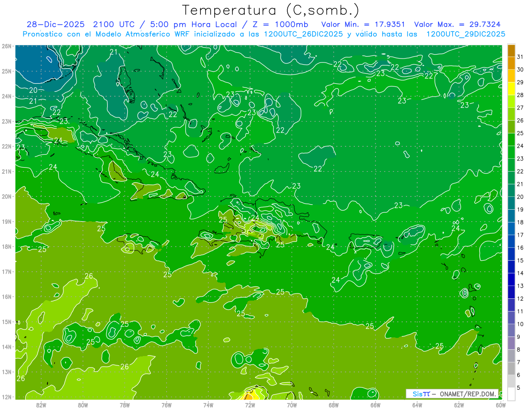Click the 70W longitude axis label
532x411 pixels.
point(292,405)
